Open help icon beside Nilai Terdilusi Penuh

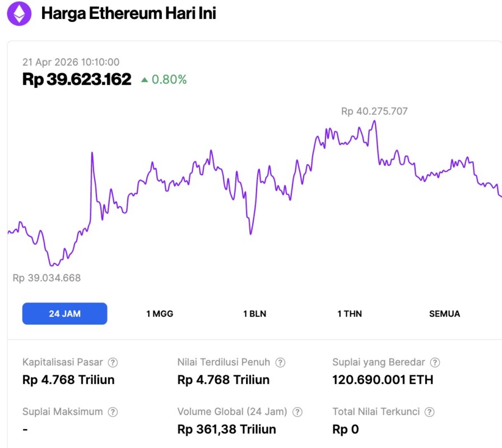coord(281,362)
